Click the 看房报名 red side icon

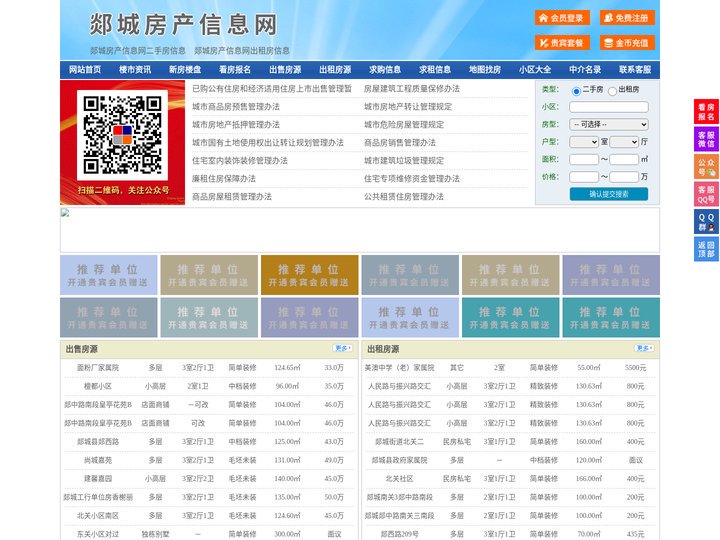click(706, 112)
